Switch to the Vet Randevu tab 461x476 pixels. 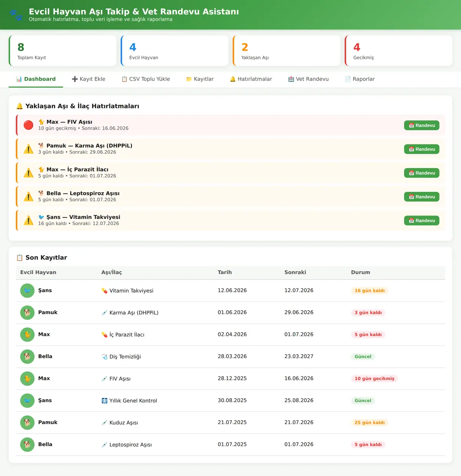[x=308, y=79]
